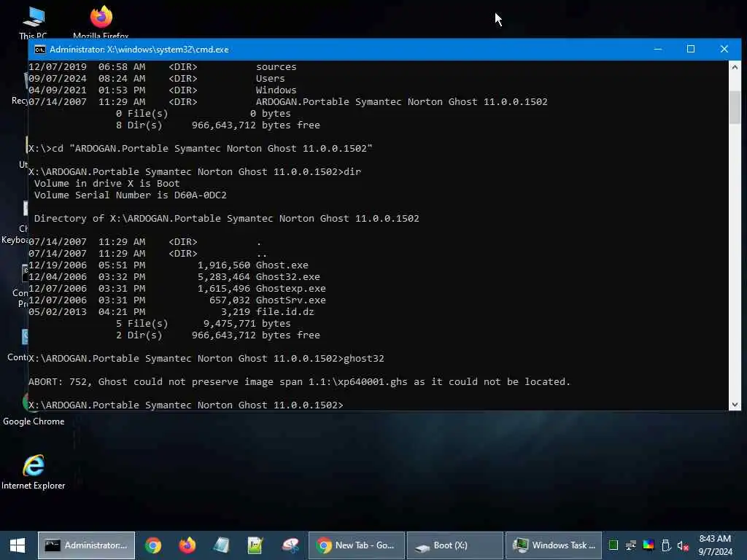
Task: Click the typed ghost32 command
Action: (x=364, y=358)
